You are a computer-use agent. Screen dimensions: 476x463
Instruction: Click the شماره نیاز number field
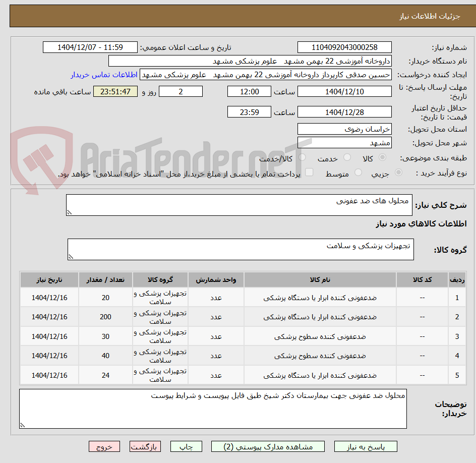pos(344,47)
